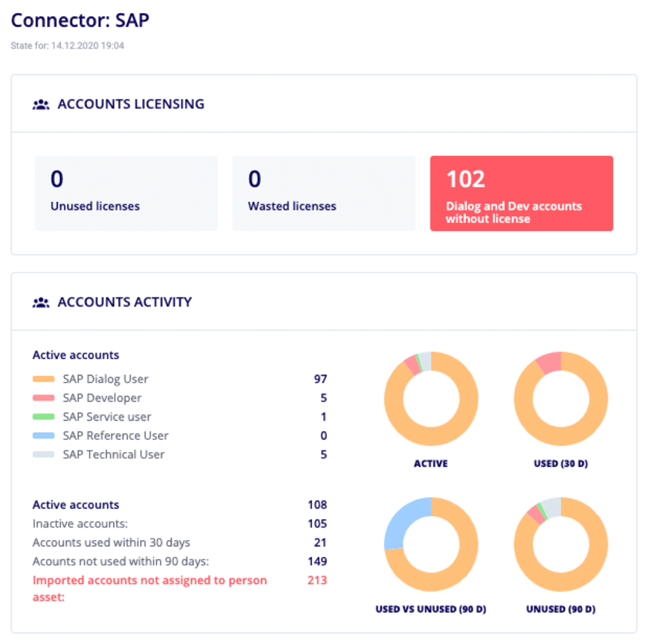Click the value 21 for 30-day usage
646x644 pixels.
point(320,543)
